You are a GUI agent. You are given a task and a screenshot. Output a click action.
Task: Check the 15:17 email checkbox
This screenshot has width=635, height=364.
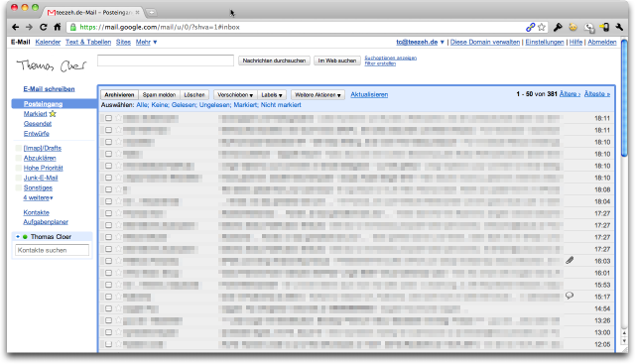coord(108,297)
